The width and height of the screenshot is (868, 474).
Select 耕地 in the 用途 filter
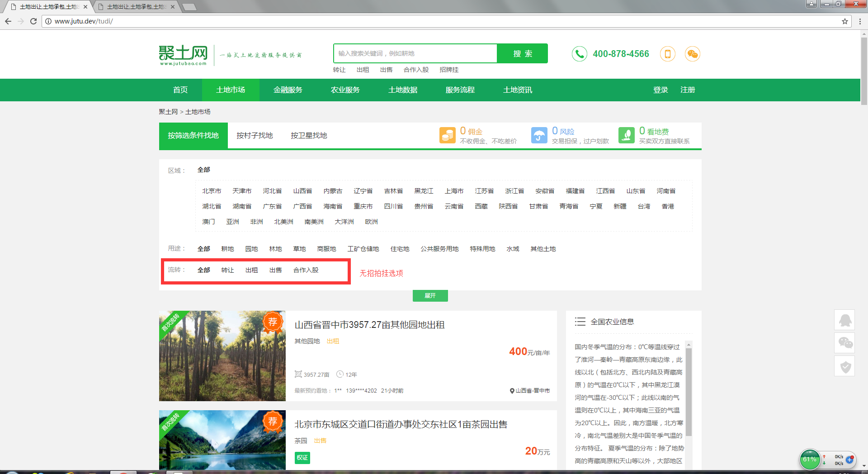[x=227, y=249]
